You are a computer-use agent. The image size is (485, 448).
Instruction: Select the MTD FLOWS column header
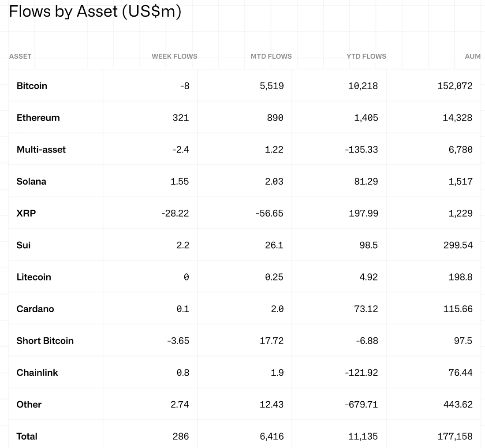[x=271, y=56]
